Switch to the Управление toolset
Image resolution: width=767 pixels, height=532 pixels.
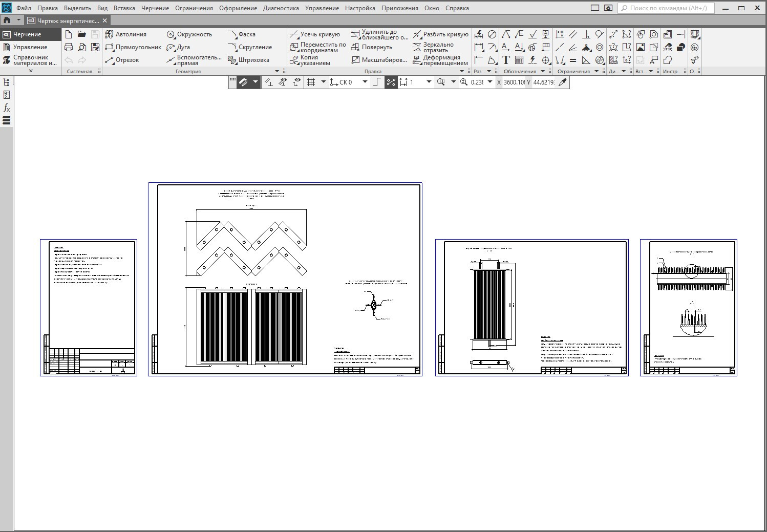click(x=30, y=47)
